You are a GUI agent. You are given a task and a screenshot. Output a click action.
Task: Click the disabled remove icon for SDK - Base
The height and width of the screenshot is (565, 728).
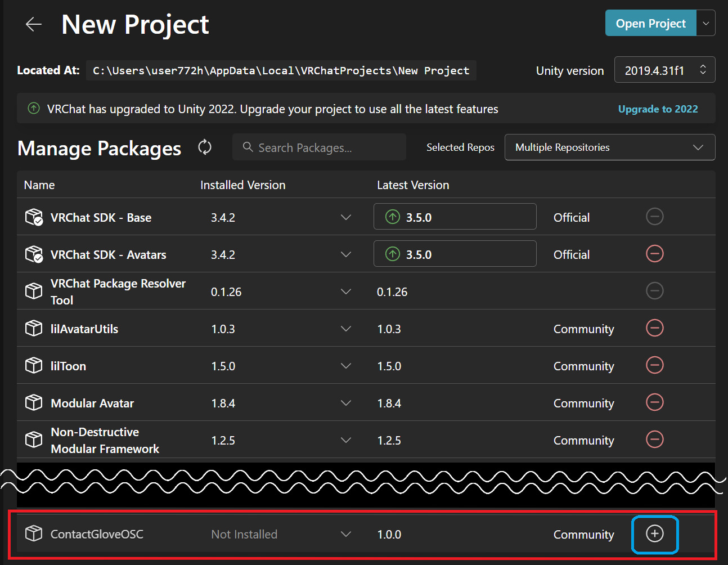[655, 217]
